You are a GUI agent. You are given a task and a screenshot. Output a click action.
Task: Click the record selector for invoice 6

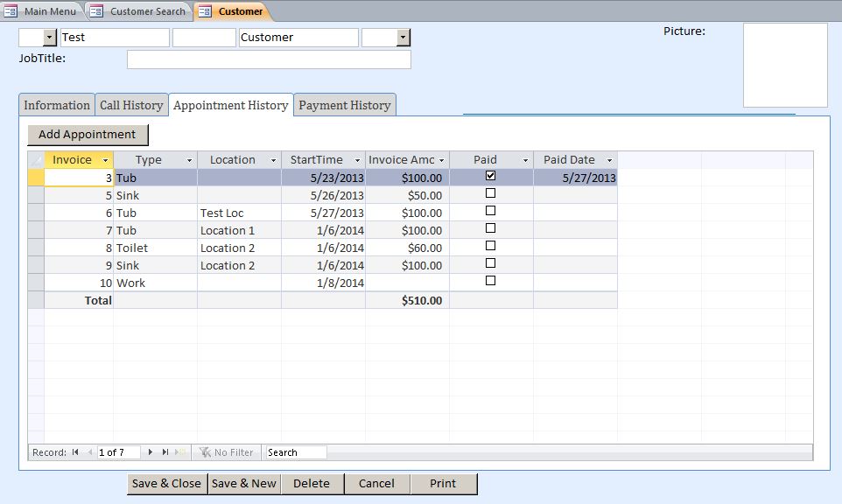pos(35,212)
